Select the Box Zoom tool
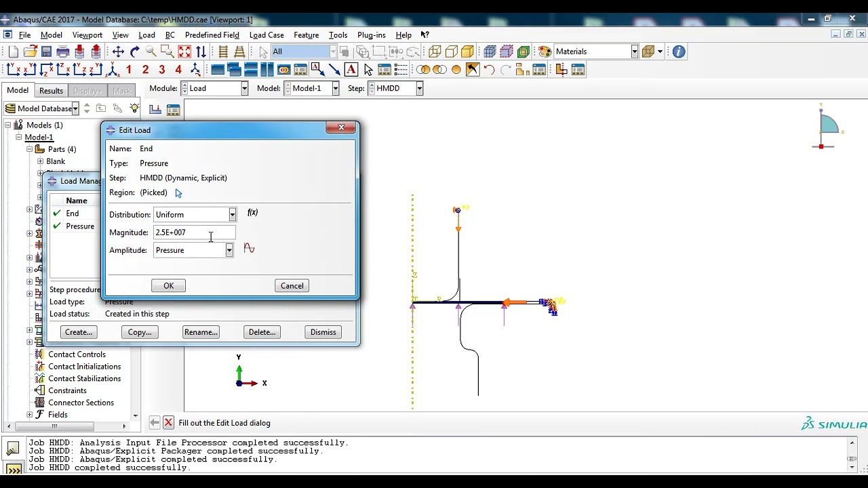The height and width of the screenshot is (488, 868). tap(167, 52)
